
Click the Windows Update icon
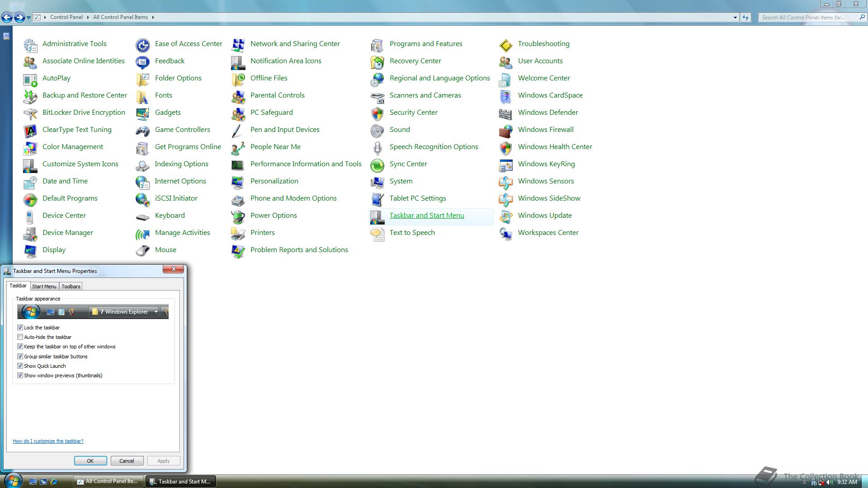[x=506, y=216]
